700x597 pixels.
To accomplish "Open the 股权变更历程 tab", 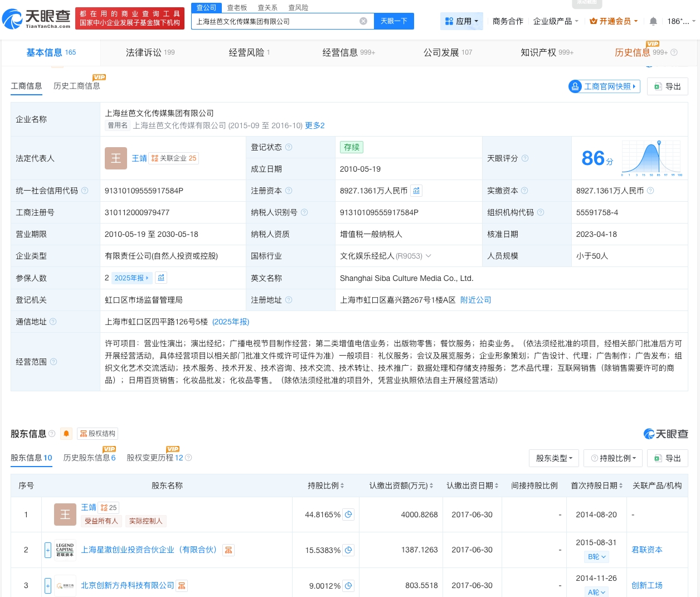I will [x=154, y=458].
